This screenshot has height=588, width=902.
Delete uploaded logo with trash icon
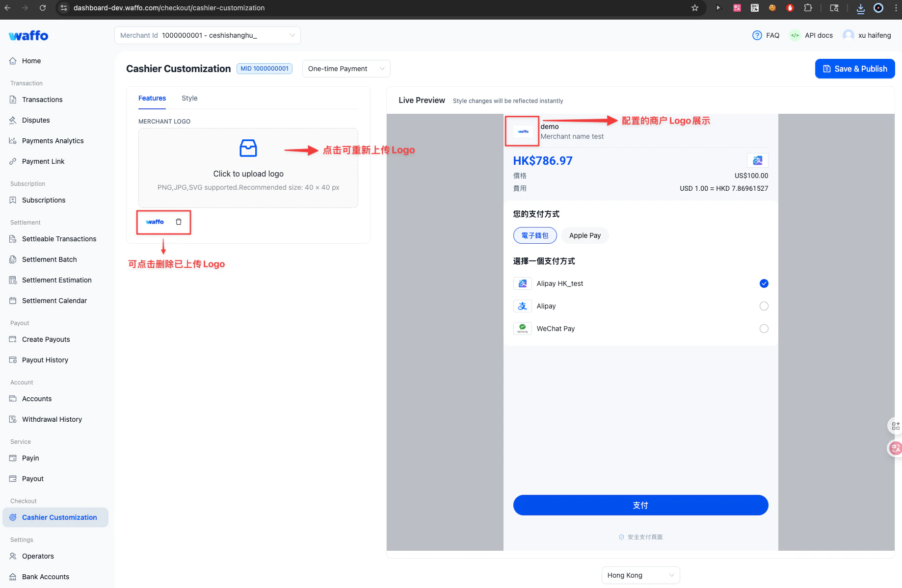pos(179,222)
